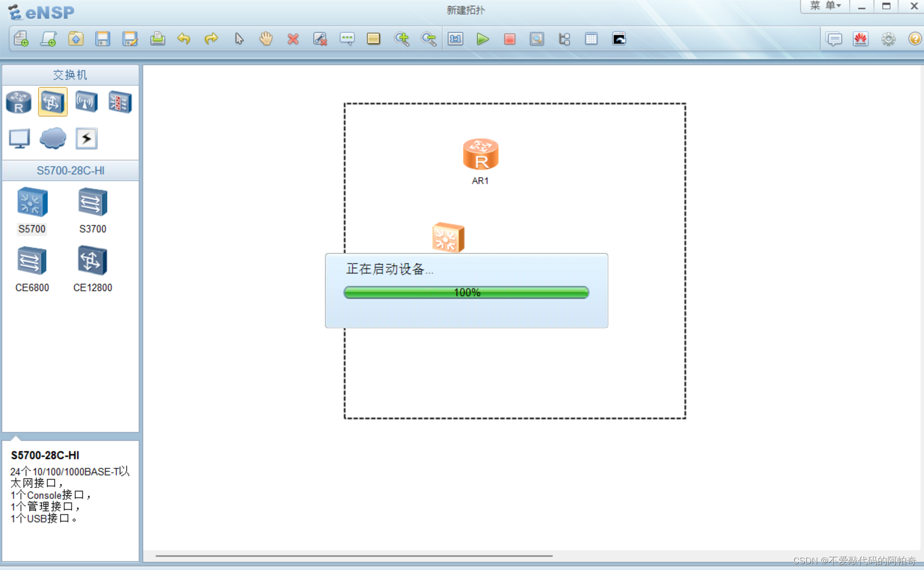The height and width of the screenshot is (570, 924).
Task: Click the 新建拓扑 window title
Action: [x=465, y=10]
